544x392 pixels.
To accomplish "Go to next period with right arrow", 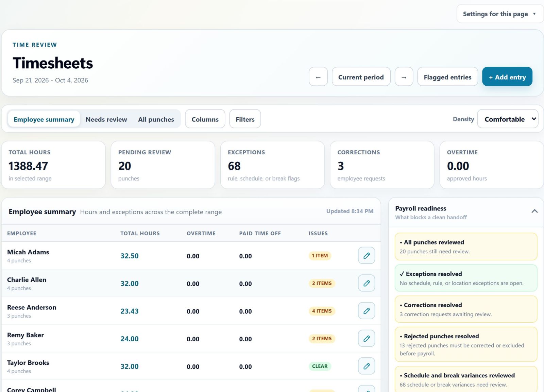I will 404,77.
